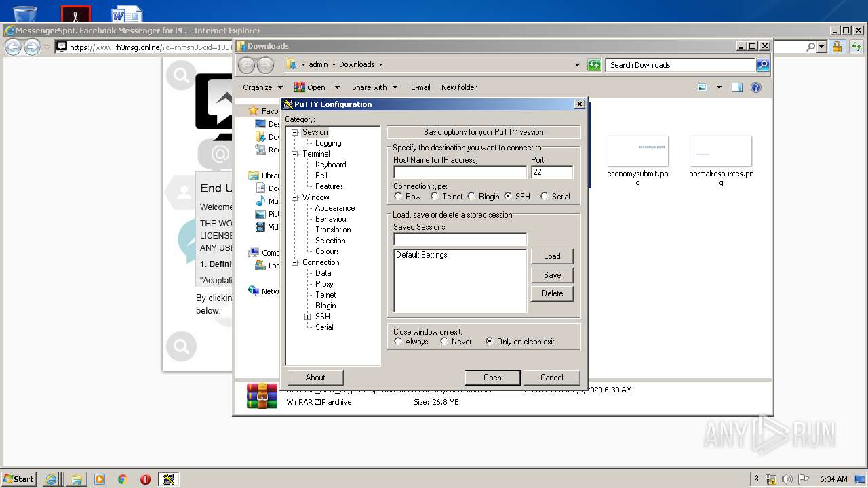868x488 pixels.
Task: Select the Rlogin connection type radio button
Action: (x=471, y=197)
